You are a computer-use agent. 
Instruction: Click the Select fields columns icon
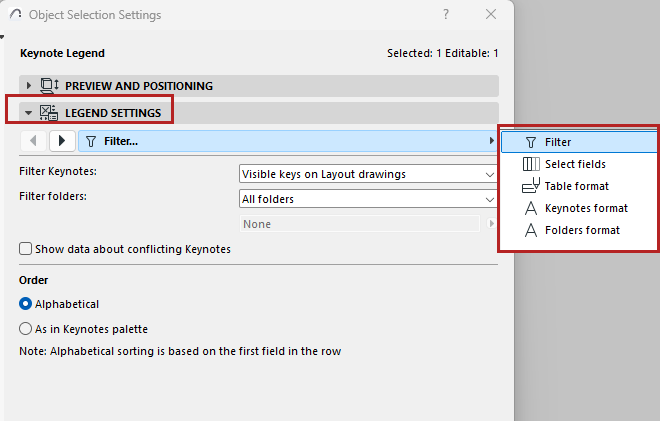(x=530, y=164)
